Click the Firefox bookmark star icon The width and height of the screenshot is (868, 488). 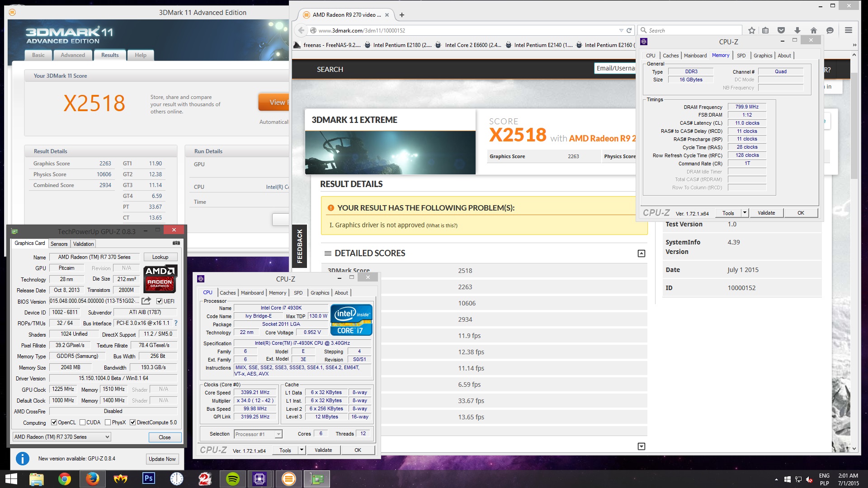point(751,30)
